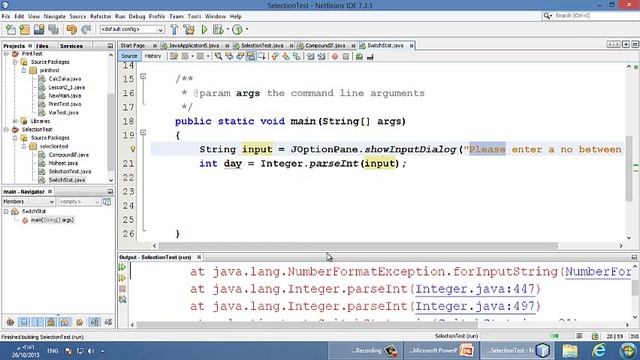Switch to the Services tab

click(x=71, y=46)
